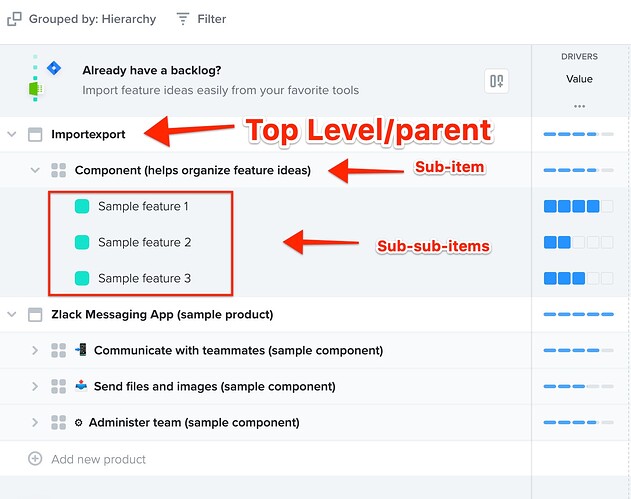Image resolution: width=631 pixels, height=499 pixels.
Task: Click grid icon of Administer team row
Action: (x=59, y=423)
